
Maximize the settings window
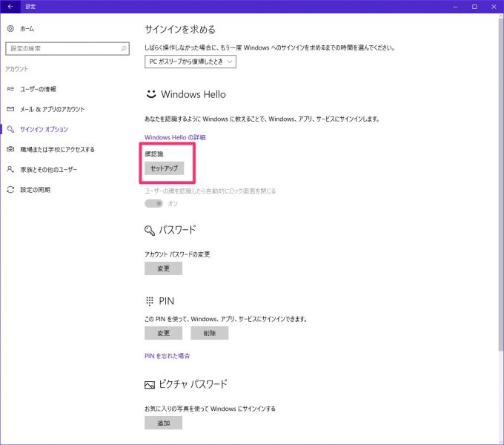(x=474, y=7)
